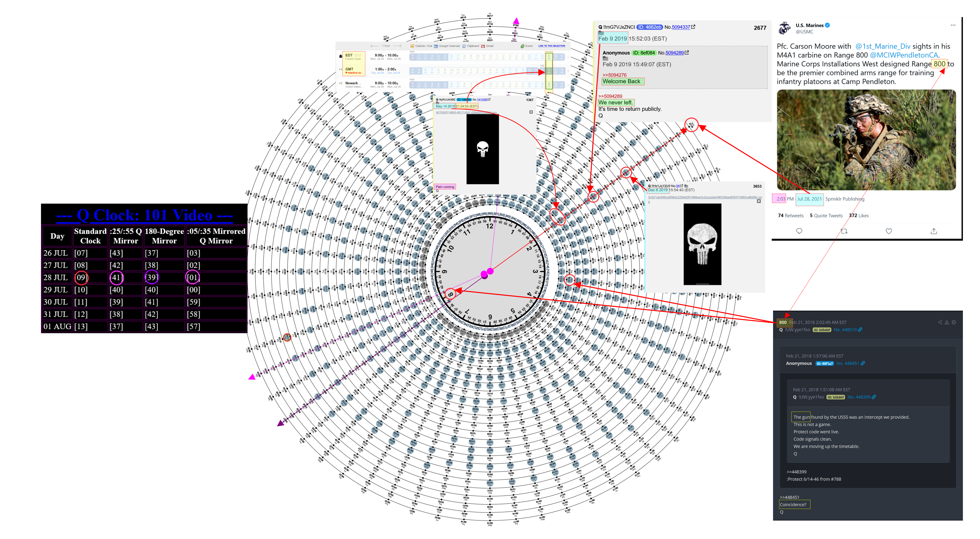Click the retweet icon under the tweet
The image size is (980, 539).
(x=844, y=231)
